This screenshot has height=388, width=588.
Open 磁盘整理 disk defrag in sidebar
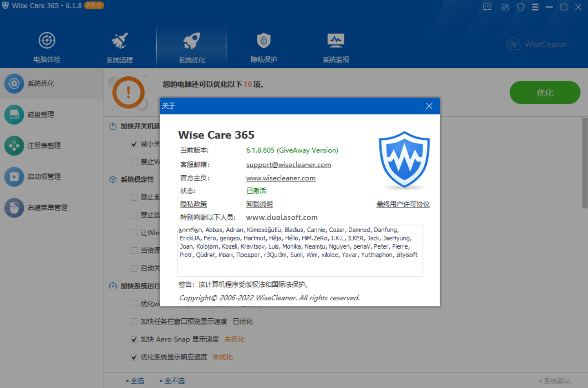(52, 115)
